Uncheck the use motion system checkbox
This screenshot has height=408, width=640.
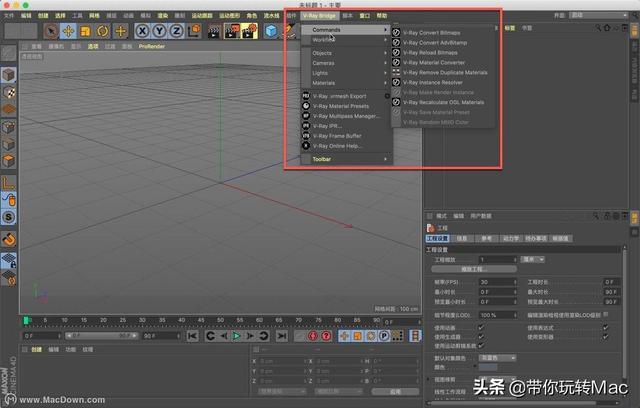tap(481, 346)
